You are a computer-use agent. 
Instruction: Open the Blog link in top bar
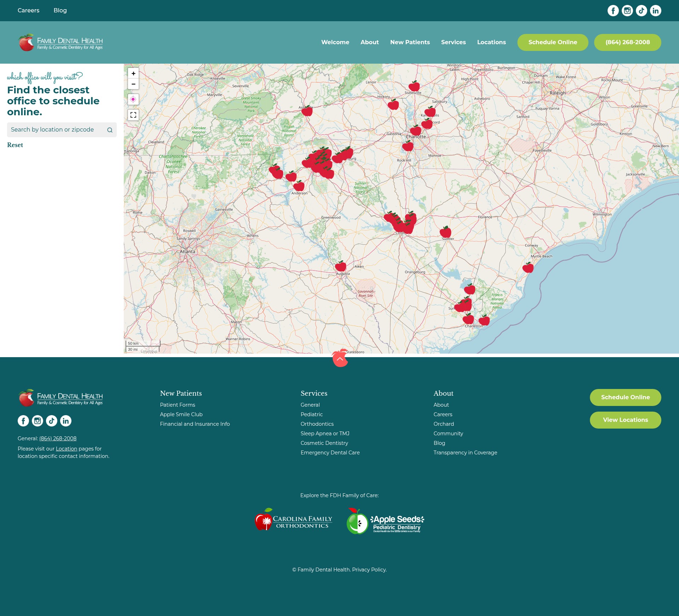(60, 11)
